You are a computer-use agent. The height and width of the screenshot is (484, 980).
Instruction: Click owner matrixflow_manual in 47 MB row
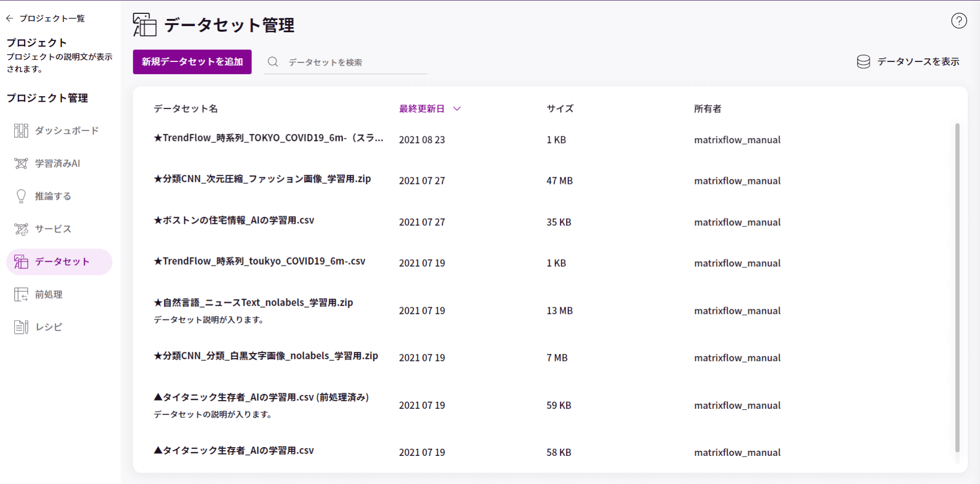pos(737,181)
